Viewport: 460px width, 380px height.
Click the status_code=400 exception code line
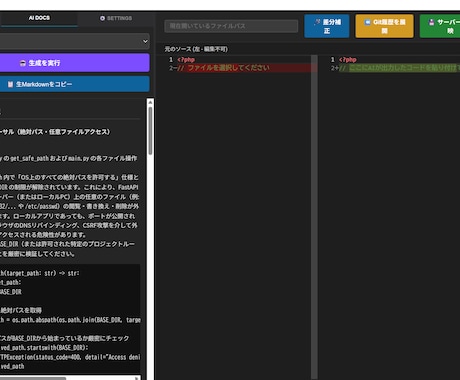(x=70, y=357)
